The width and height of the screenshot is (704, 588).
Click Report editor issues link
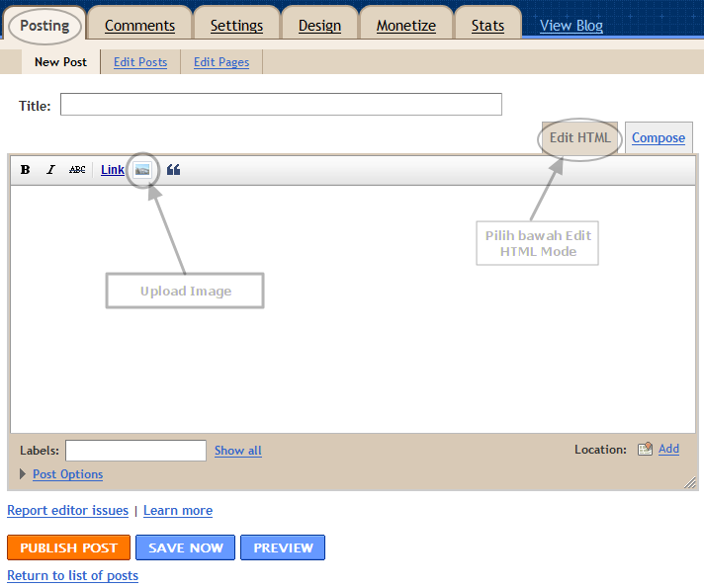point(68,510)
